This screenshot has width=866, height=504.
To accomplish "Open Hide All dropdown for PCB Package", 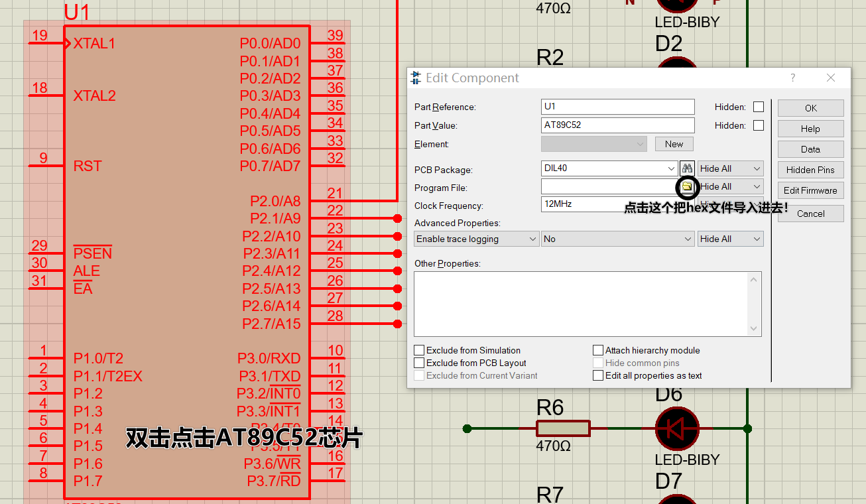I will (730, 168).
